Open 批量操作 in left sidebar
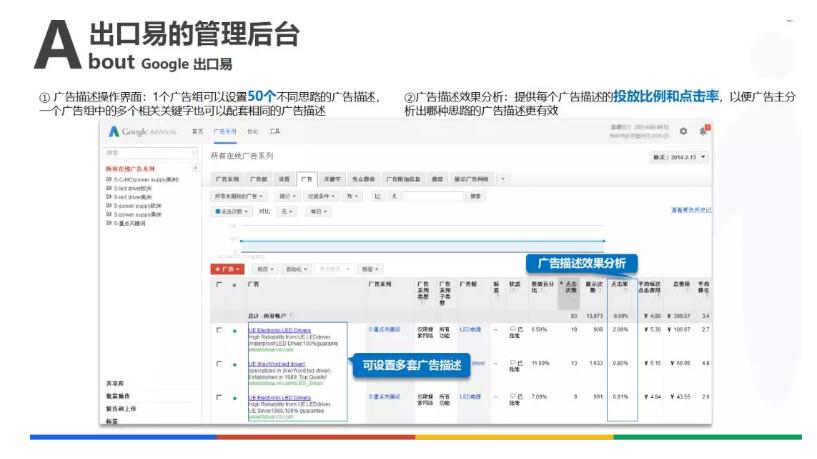 pos(118,396)
